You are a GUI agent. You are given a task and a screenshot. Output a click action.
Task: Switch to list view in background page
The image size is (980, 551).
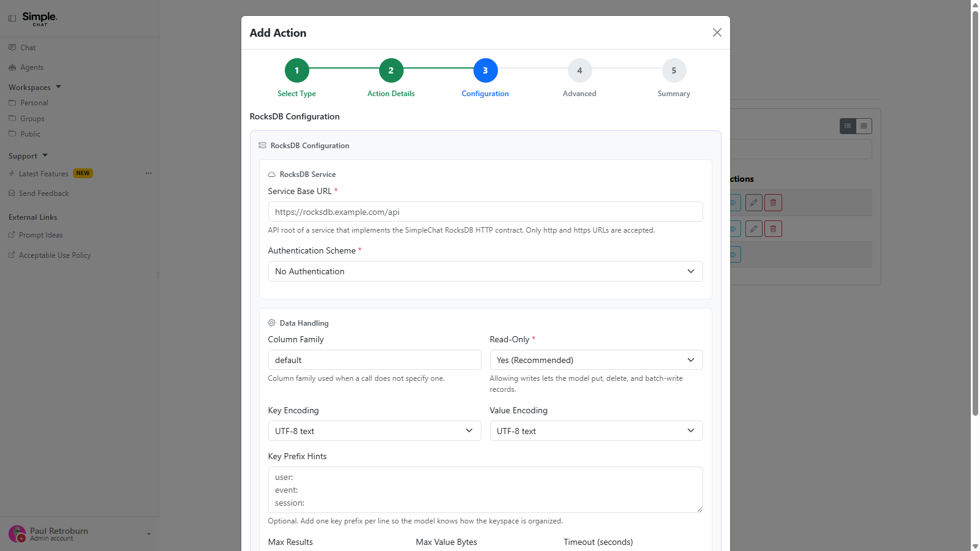[x=848, y=126]
